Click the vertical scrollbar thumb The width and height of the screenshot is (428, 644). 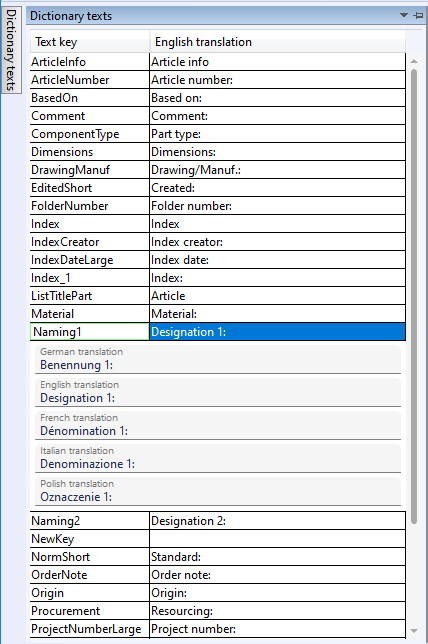(x=414, y=296)
